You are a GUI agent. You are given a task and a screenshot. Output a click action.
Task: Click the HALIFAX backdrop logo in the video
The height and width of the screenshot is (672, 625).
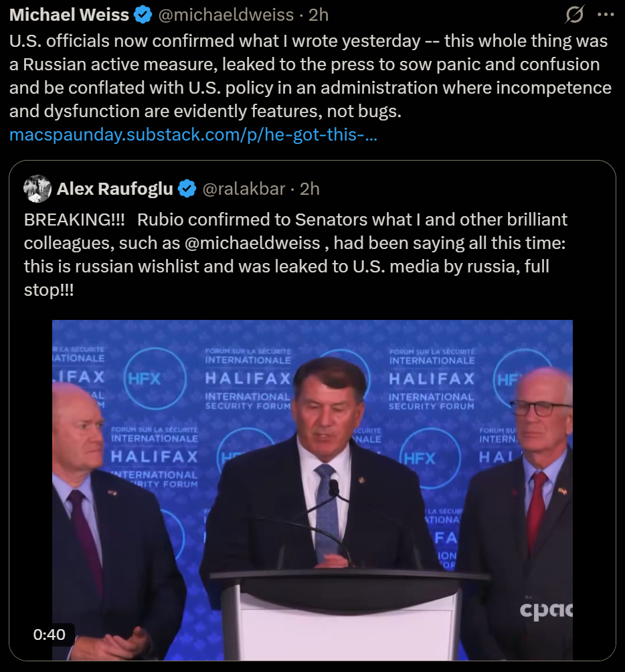pos(248,379)
